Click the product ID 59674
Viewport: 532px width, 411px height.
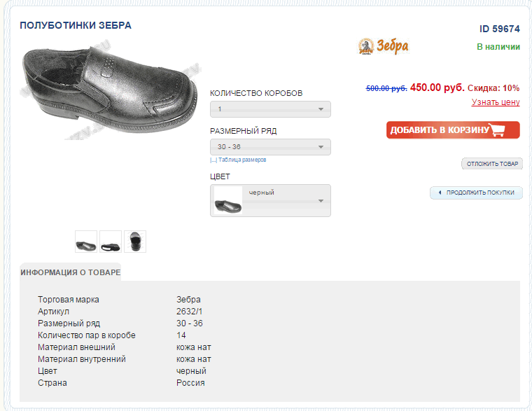(499, 29)
